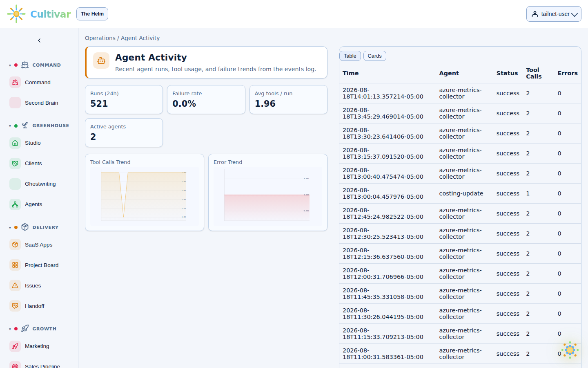Click the Agent Activity breadcrumb text
Viewport: 588px width, 368px height.
pyautogui.click(x=140, y=38)
